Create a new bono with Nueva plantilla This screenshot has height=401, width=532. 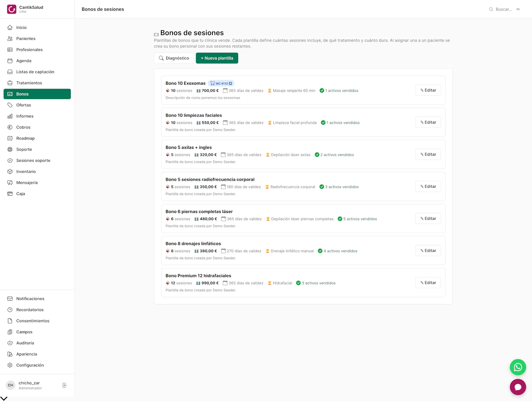pyautogui.click(x=217, y=58)
